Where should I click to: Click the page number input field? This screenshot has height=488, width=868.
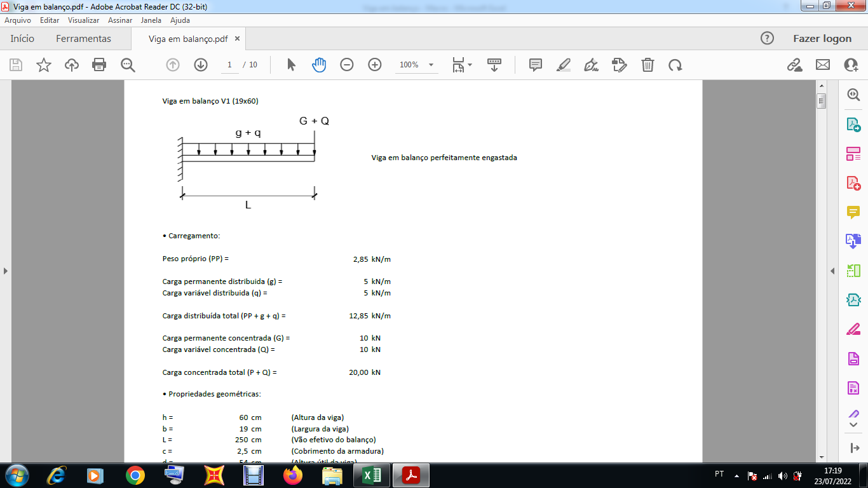coord(229,65)
